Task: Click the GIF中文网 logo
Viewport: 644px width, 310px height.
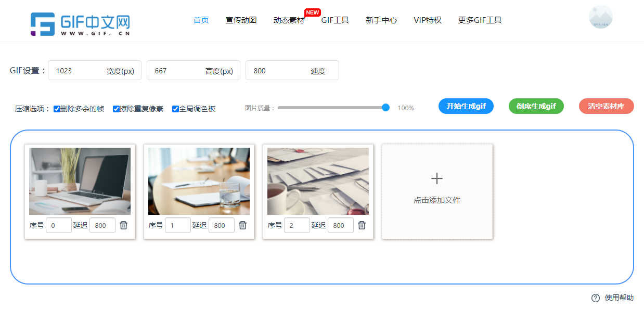Action: coord(80,24)
